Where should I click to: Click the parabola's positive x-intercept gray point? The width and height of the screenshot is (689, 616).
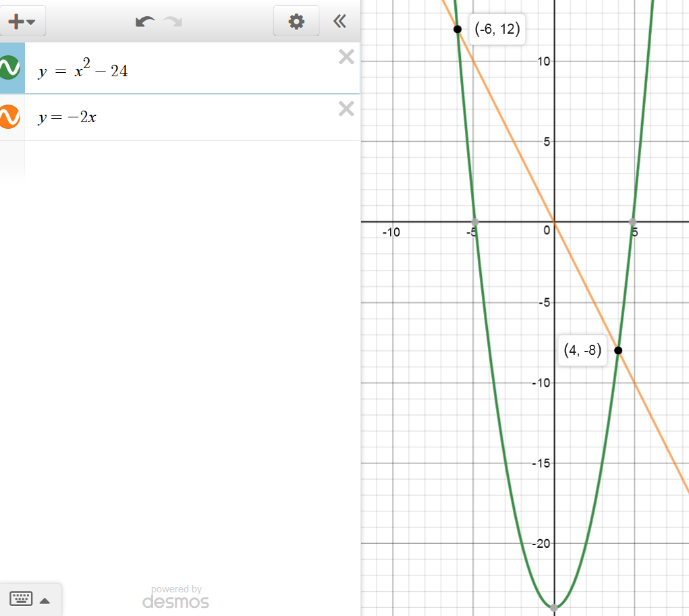coord(633,221)
